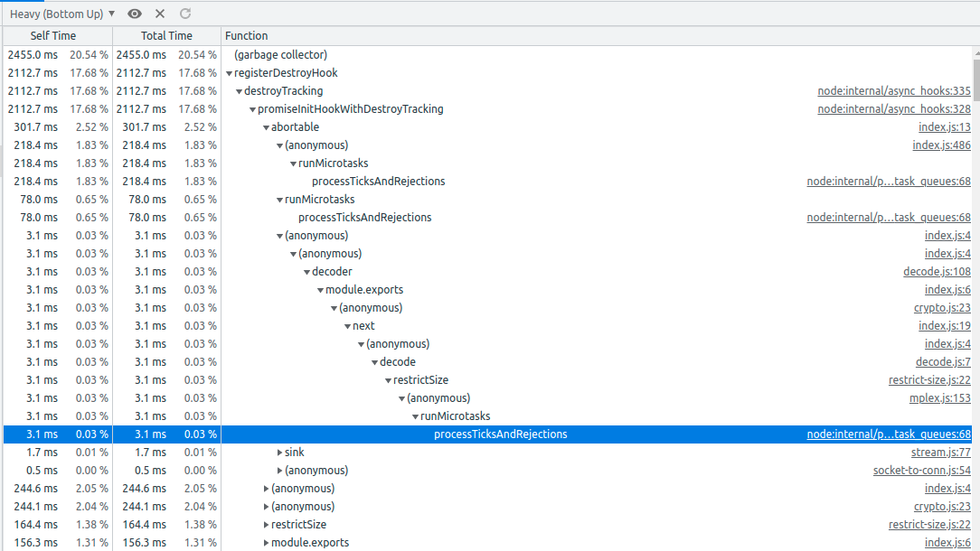980x551 pixels.
Task: Open the crypto.js:23 link in the (anonymous) row under module.exports
Action: pyautogui.click(x=942, y=308)
